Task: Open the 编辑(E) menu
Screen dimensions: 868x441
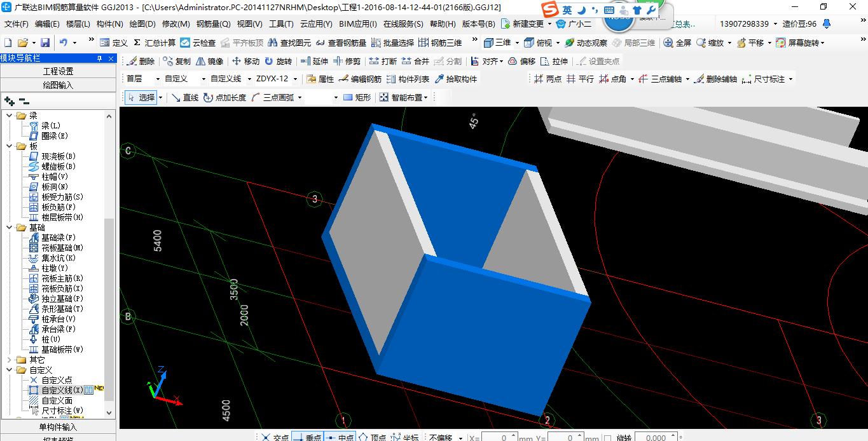Action: [x=47, y=24]
